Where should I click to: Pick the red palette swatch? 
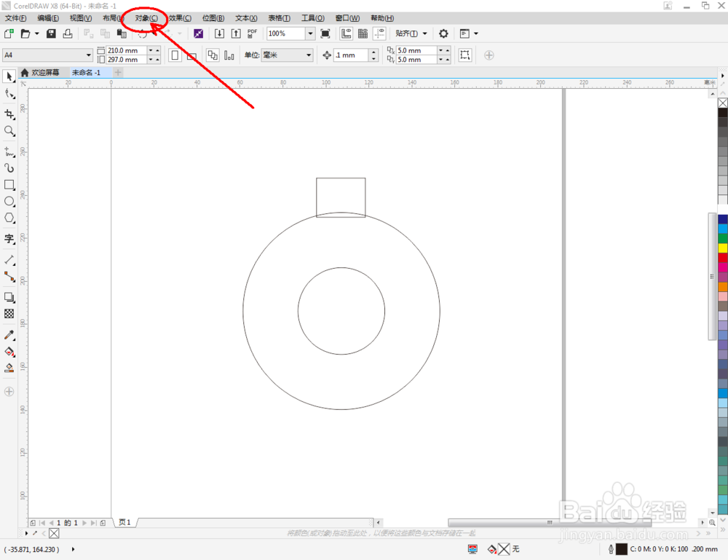[723, 258]
